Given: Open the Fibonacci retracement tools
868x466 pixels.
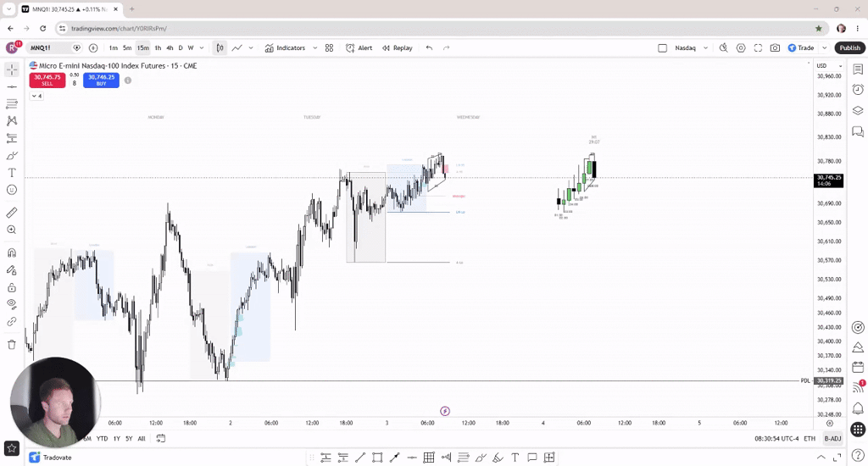Looking at the screenshot, I should (12, 103).
